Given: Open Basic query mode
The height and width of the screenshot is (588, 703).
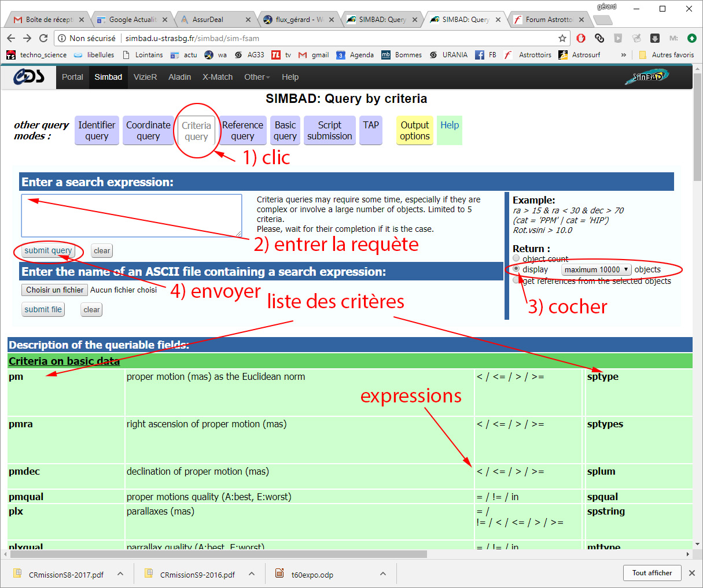Looking at the screenshot, I should pos(285,130).
